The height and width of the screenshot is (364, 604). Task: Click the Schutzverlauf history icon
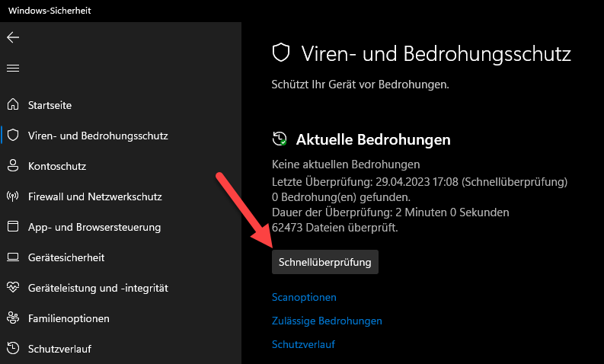(x=13, y=349)
